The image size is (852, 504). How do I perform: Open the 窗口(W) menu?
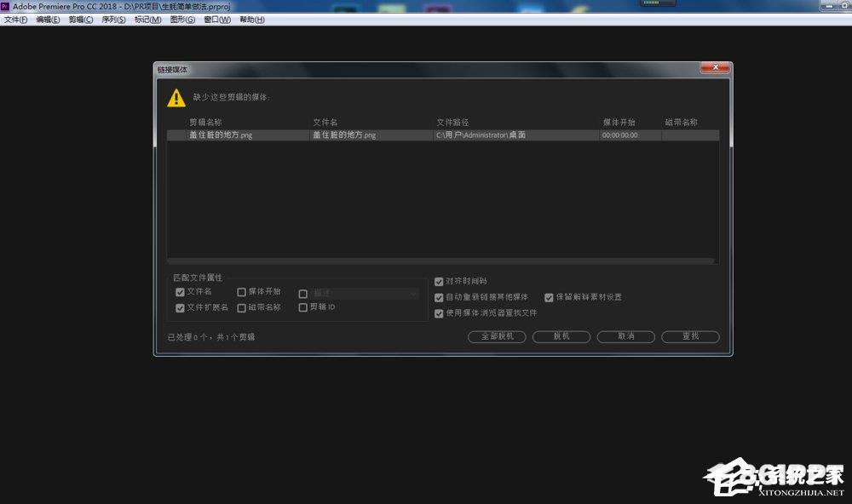point(217,20)
